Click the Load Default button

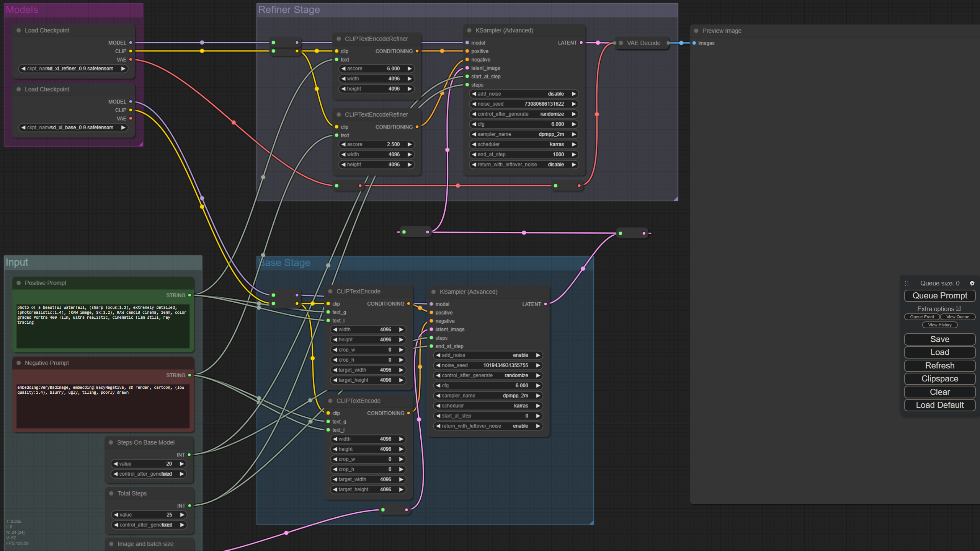click(939, 405)
